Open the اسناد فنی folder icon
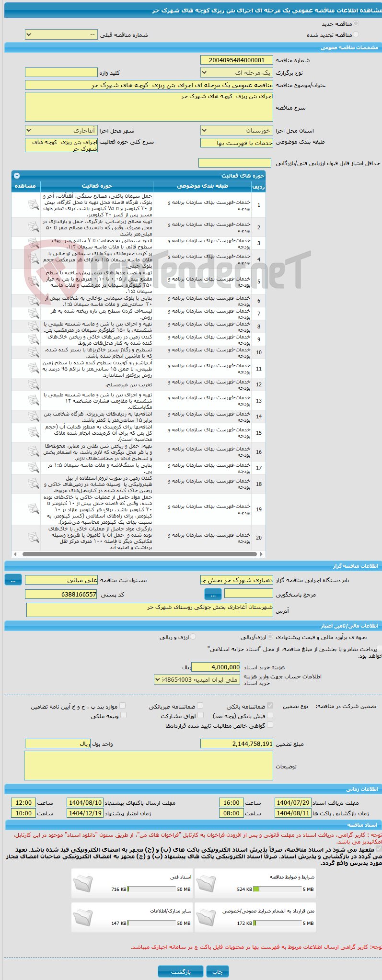 pos(83,884)
